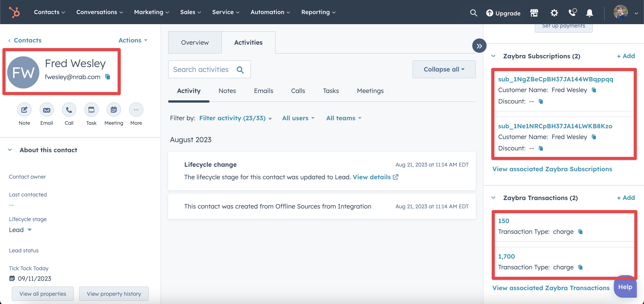644x304 pixels.
Task: Copy Customer Name of subscription sub_1Ne1NRCpBH37JA14LWKB8Kzo
Action: [x=594, y=137]
